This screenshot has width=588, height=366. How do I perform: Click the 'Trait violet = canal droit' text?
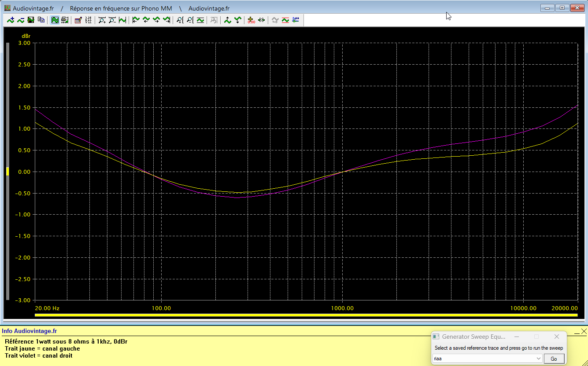pos(39,355)
